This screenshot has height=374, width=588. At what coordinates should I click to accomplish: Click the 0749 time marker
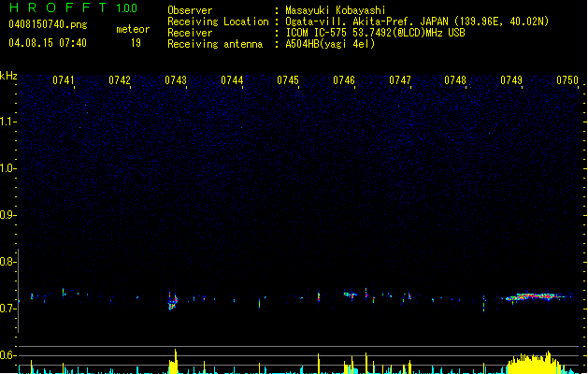511,80
